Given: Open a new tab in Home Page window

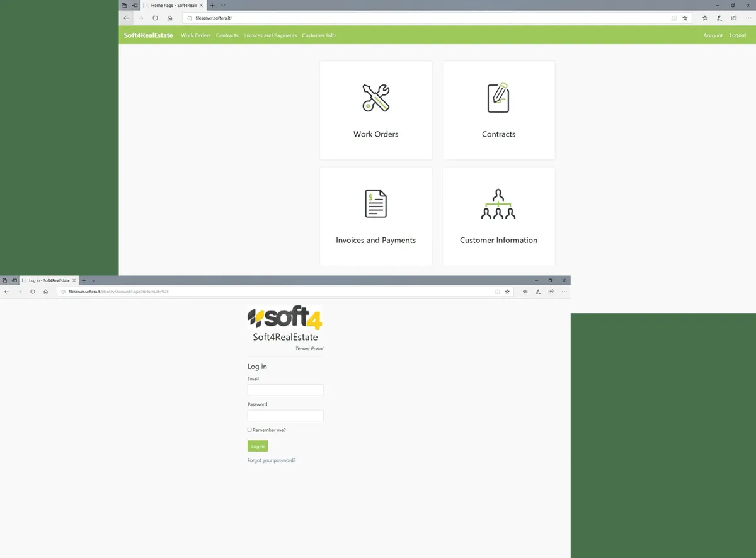Looking at the screenshot, I should [212, 5].
